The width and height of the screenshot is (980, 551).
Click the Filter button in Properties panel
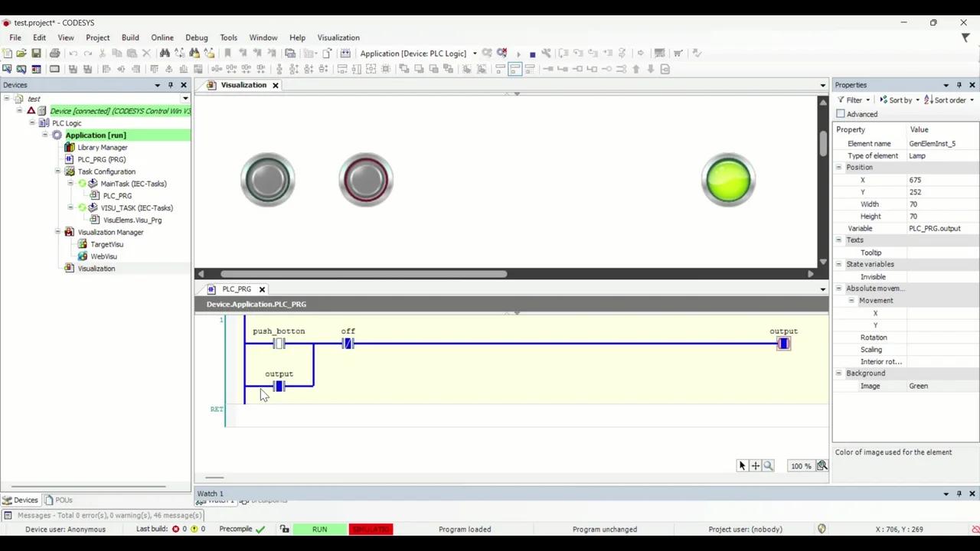click(x=854, y=99)
